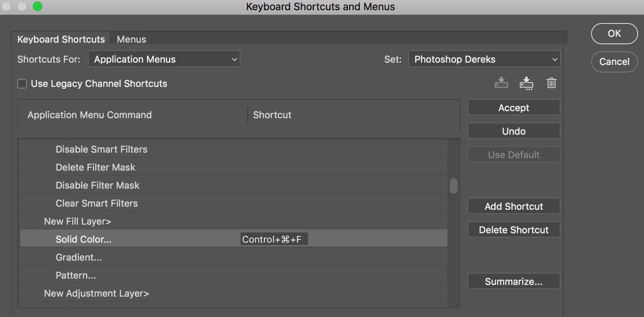Click the command list scrollbar thumb
The width and height of the screenshot is (644, 317).
454,186
